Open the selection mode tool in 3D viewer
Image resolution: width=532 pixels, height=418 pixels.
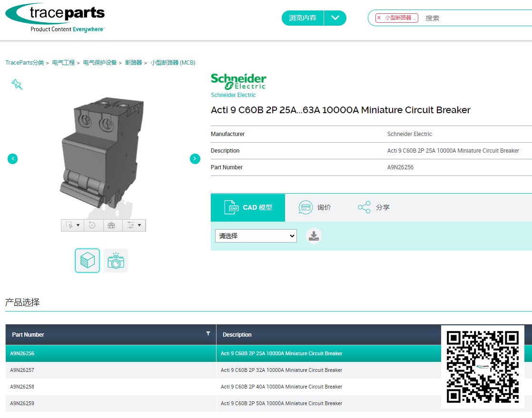tap(73, 225)
